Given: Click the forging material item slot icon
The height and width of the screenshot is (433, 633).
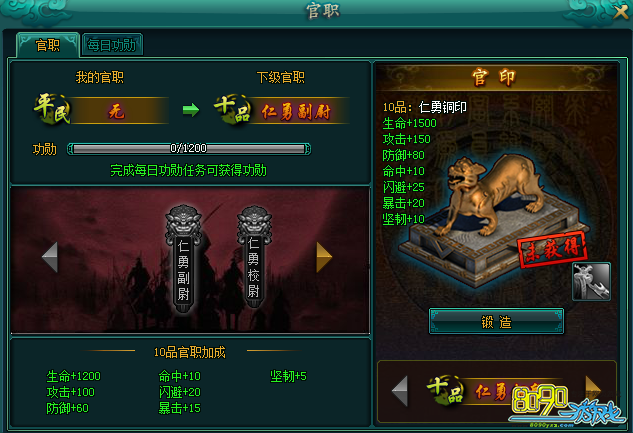Looking at the screenshot, I should pos(591,281).
